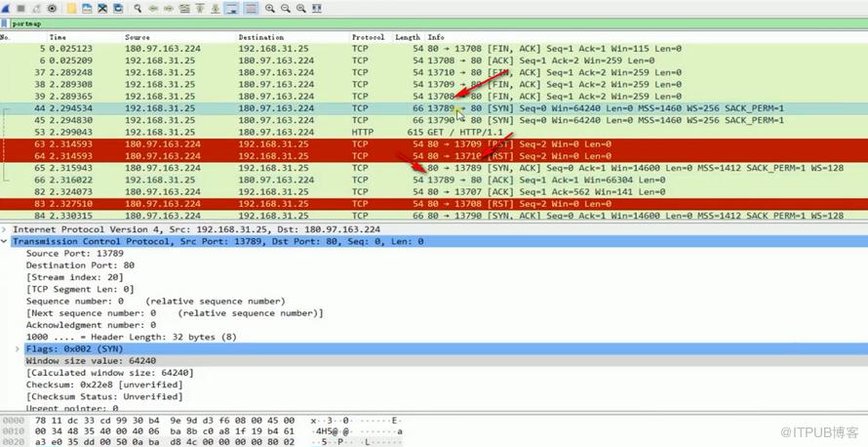Collapse Transmission Control Protocol section

(4, 241)
